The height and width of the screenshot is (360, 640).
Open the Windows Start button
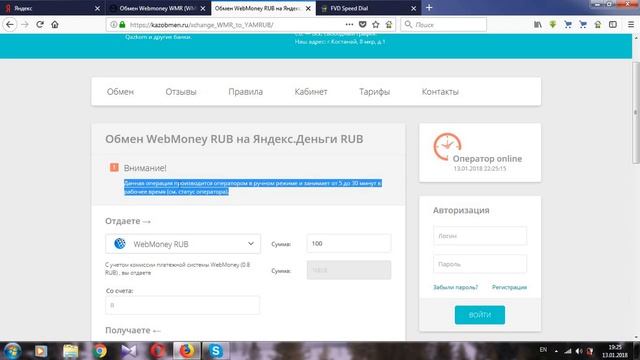(12, 351)
